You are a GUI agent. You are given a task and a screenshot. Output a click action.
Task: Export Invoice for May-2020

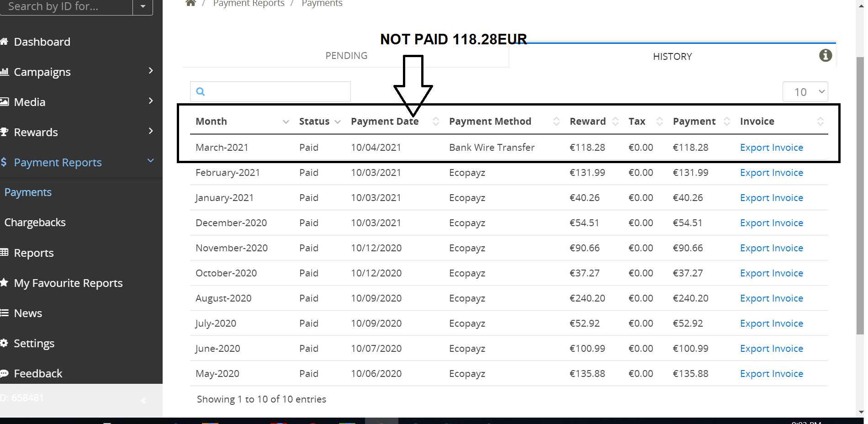pyautogui.click(x=772, y=373)
